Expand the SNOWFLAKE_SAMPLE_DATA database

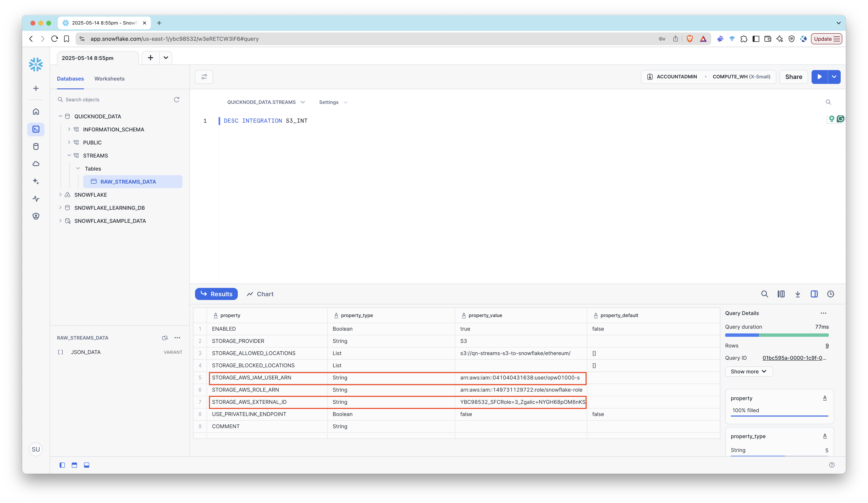coord(61,221)
